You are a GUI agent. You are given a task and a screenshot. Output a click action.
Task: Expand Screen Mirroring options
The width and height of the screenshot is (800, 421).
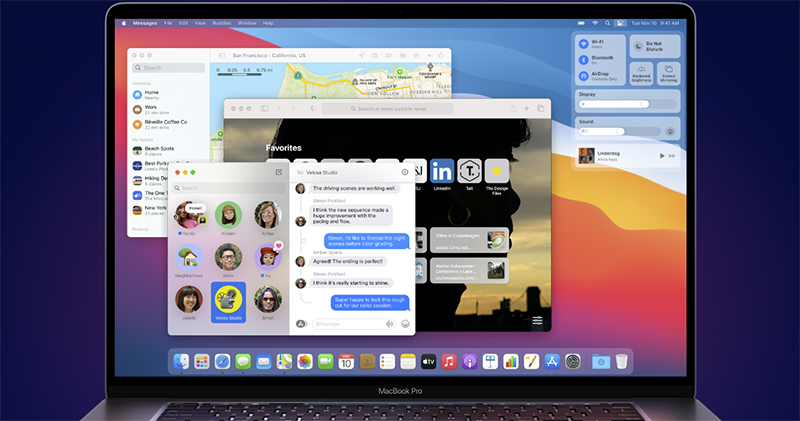click(x=668, y=73)
